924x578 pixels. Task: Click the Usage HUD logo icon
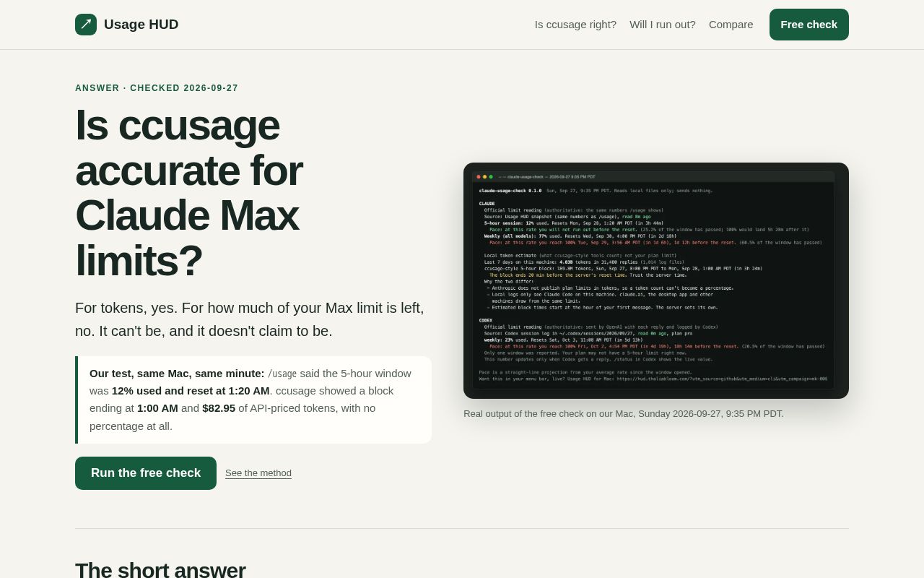(86, 25)
